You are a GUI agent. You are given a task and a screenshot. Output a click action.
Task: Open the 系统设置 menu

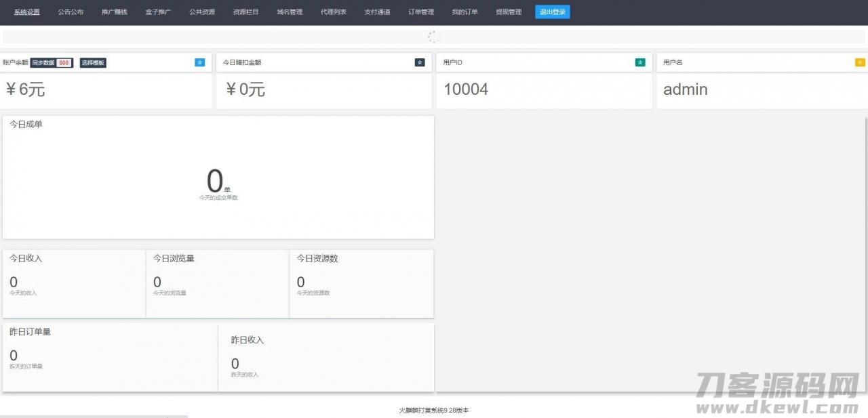pos(26,12)
